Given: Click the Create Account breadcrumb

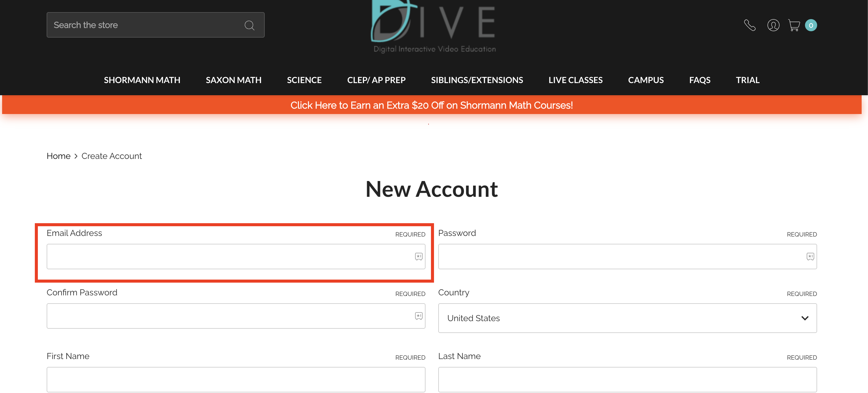Looking at the screenshot, I should pos(111,156).
